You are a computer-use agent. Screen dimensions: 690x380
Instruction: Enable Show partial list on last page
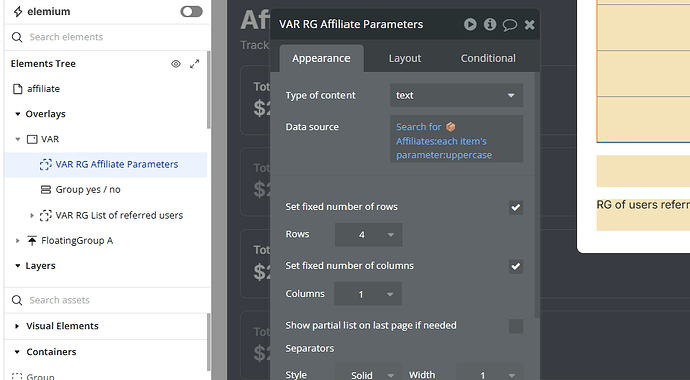[x=516, y=326]
